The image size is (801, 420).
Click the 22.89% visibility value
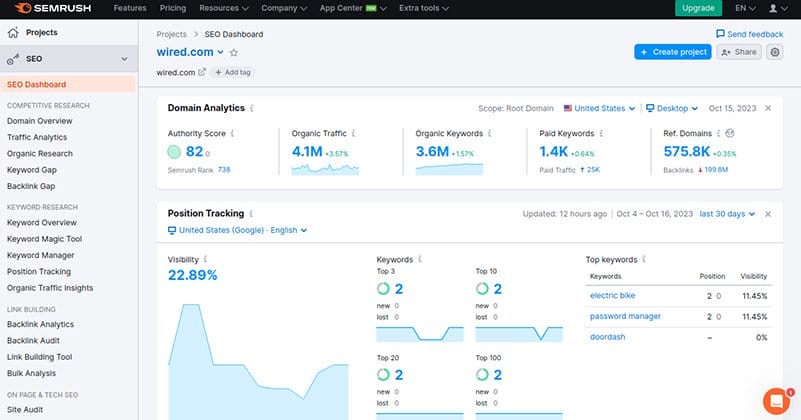(193, 275)
